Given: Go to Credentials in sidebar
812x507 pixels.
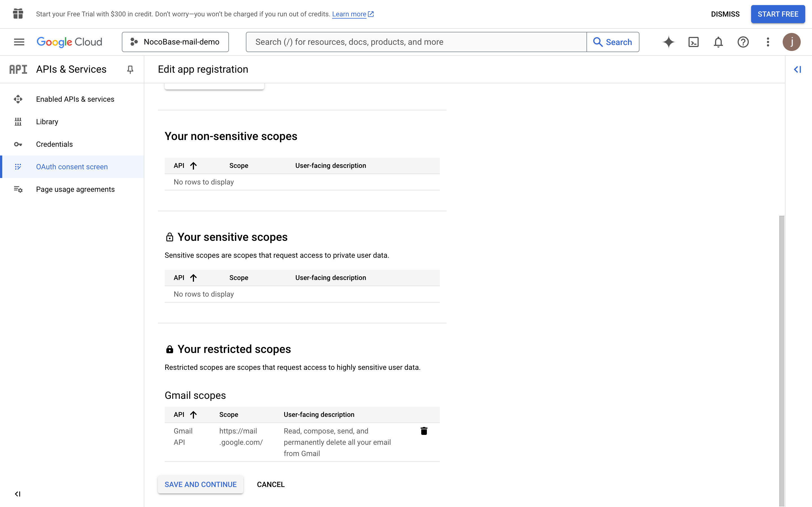Looking at the screenshot, I should coord(54,144).
